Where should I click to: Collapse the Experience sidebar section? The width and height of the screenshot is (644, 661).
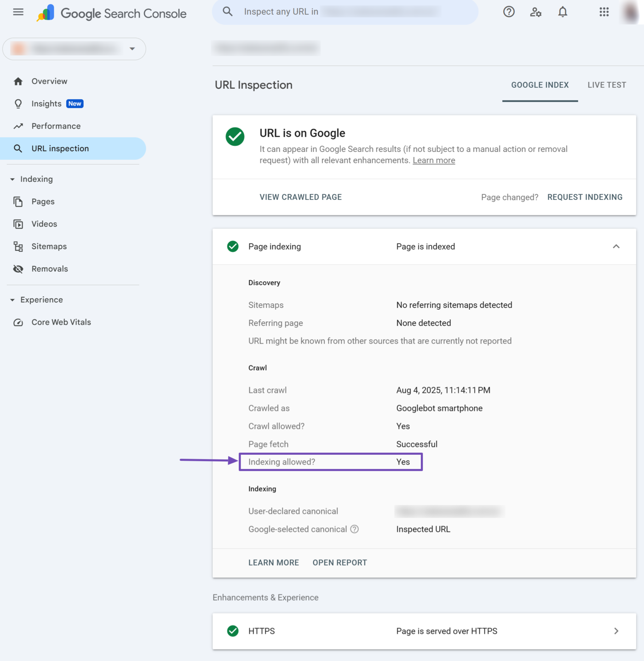[x=12, y=300]
